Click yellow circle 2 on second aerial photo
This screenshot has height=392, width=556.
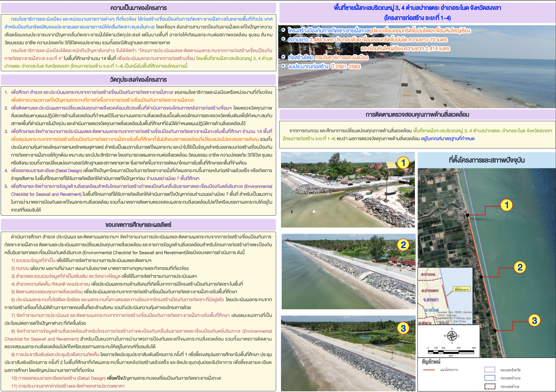(403, 245)
